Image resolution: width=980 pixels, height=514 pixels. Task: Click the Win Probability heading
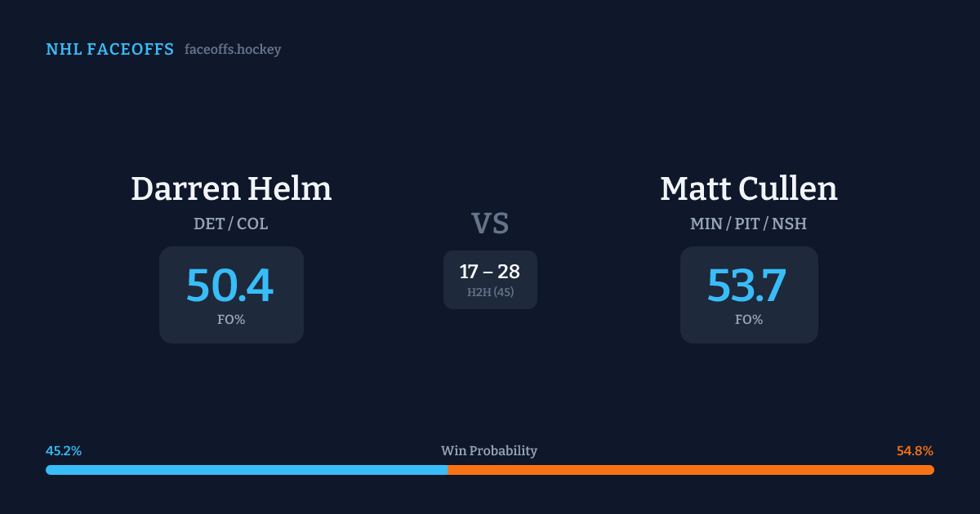click(x=489, y=451)
